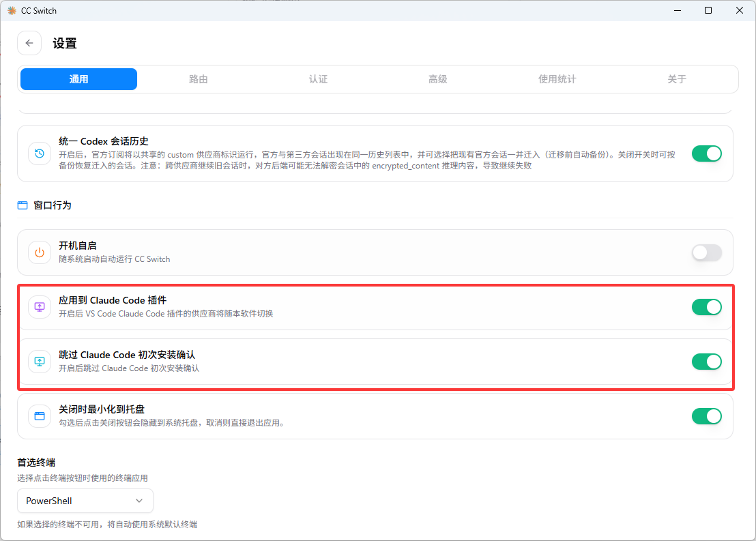Click the power icon next to 开机自启
756x541 pixels.
click(40, 252)
